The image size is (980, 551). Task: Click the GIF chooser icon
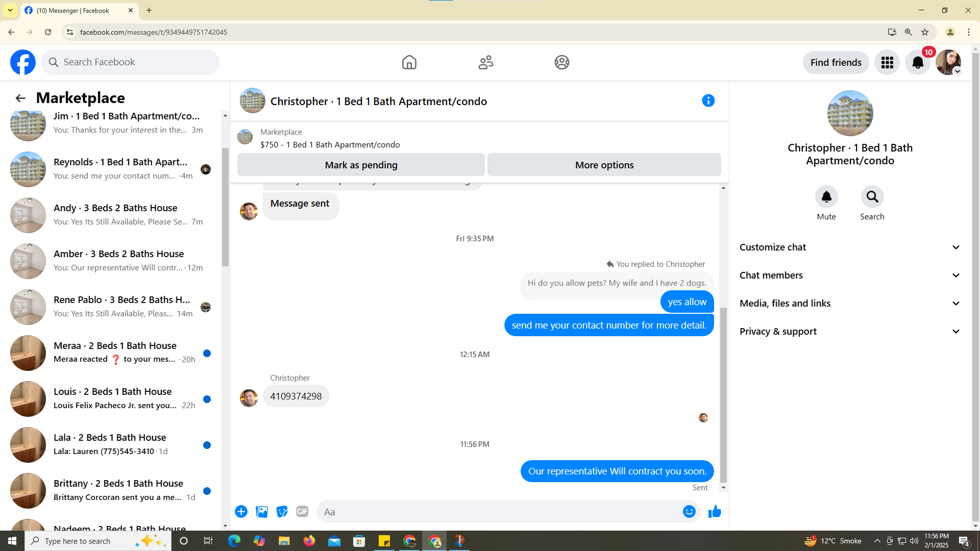pos(302,511)
